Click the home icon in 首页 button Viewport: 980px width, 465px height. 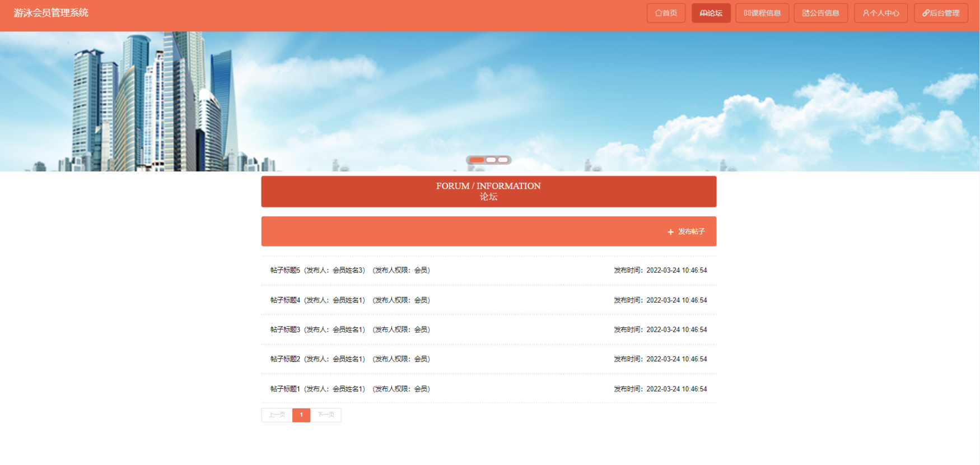[x=659, y=13]
